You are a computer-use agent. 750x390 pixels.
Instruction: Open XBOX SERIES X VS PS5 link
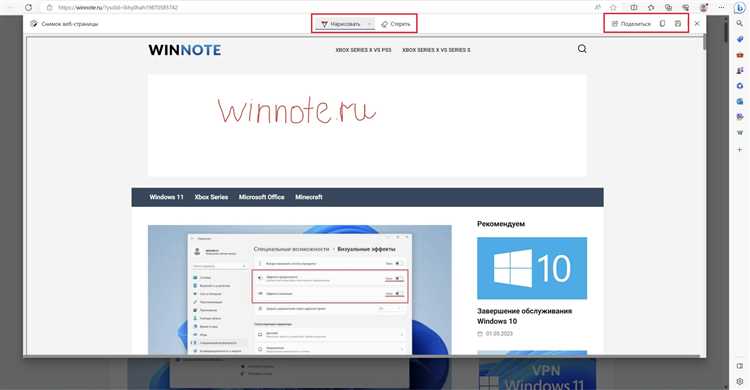tap(363, 50)
